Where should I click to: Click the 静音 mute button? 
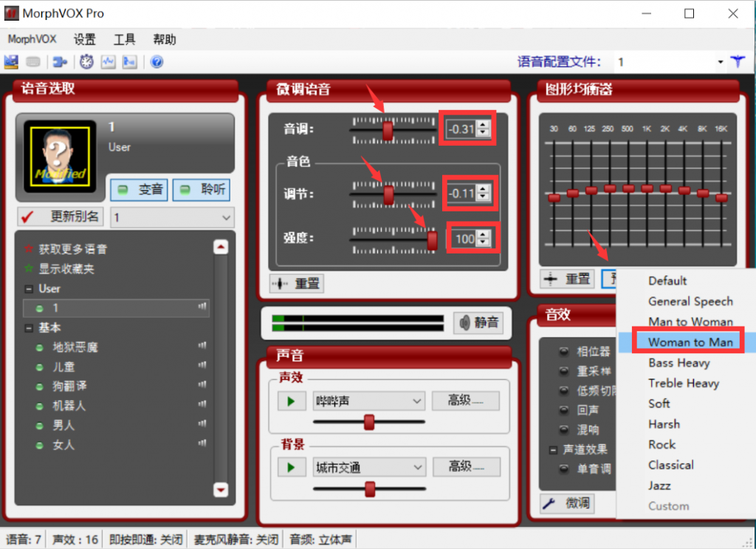tap(478, 323)
